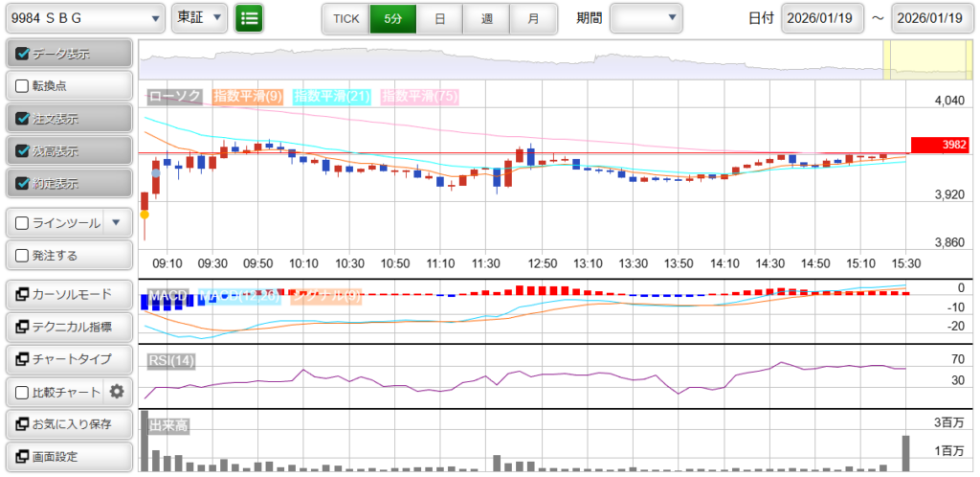The image size is (980, 477).
Task: Enable the 比較チャート checkbox
Action: tap(23, 392)
